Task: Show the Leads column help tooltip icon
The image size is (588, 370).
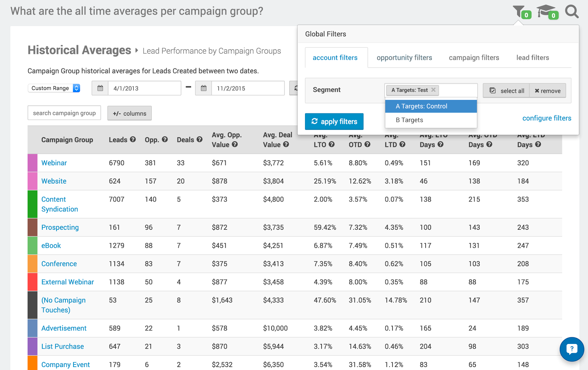Action: coord(133,139)
